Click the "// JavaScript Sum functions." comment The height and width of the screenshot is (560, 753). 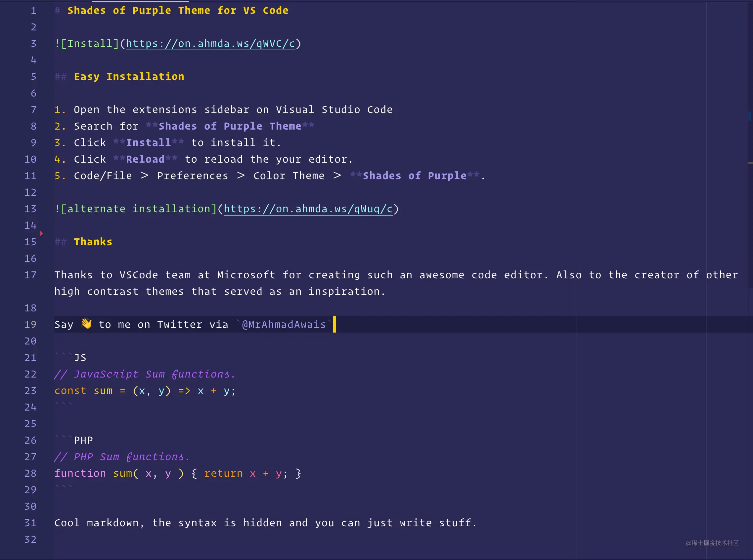point(145,374)
